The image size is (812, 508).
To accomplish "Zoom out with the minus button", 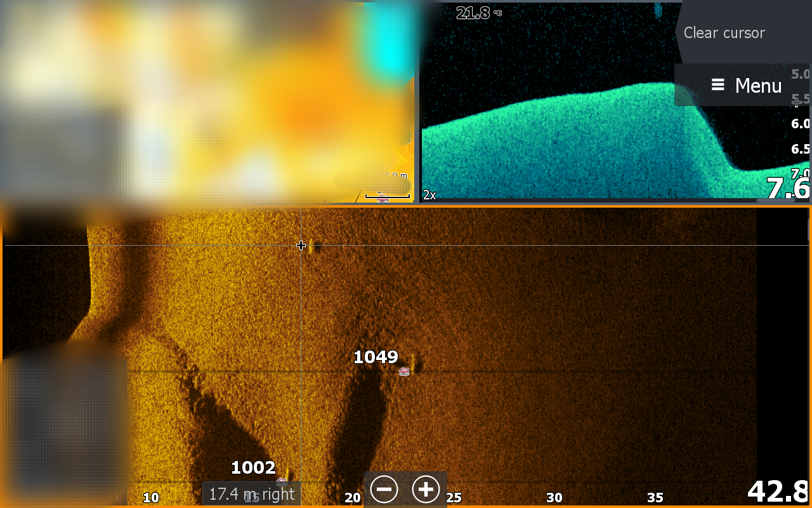I will pos(384,490).
